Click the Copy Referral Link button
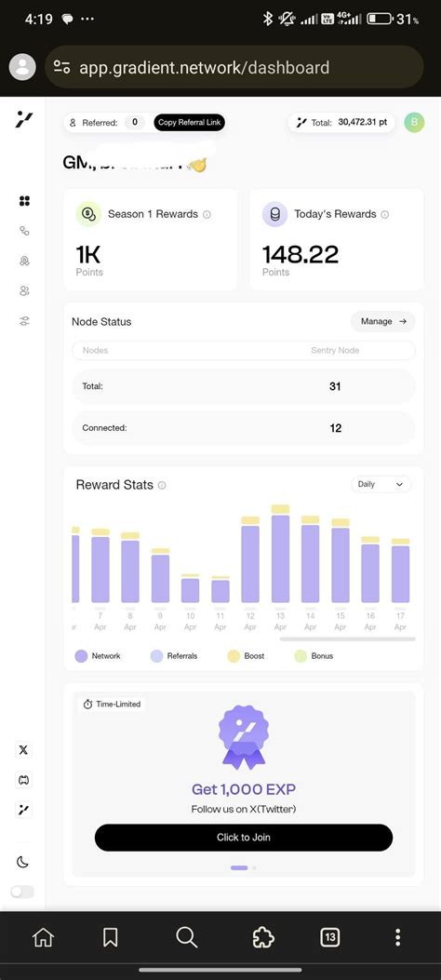441x980 pixels. coord(189,123)
